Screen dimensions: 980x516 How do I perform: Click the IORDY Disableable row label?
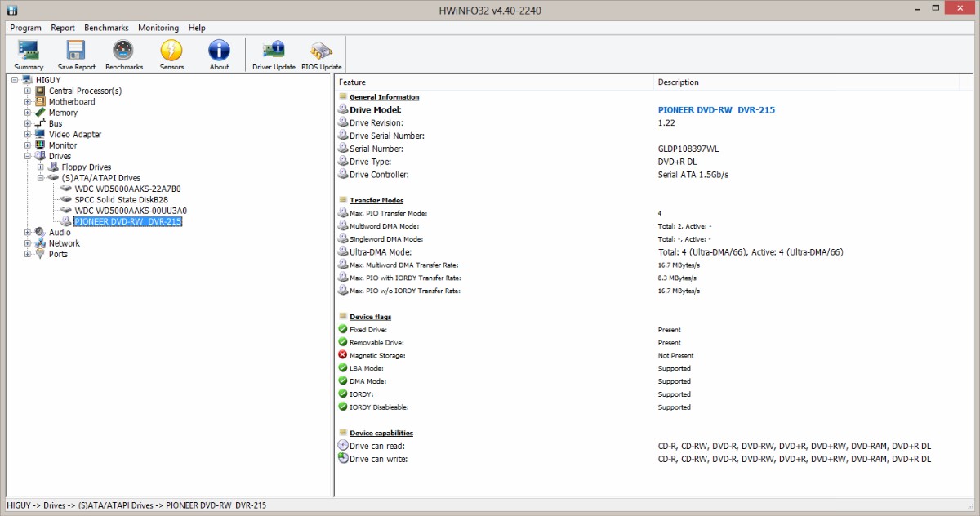point(379,407)
